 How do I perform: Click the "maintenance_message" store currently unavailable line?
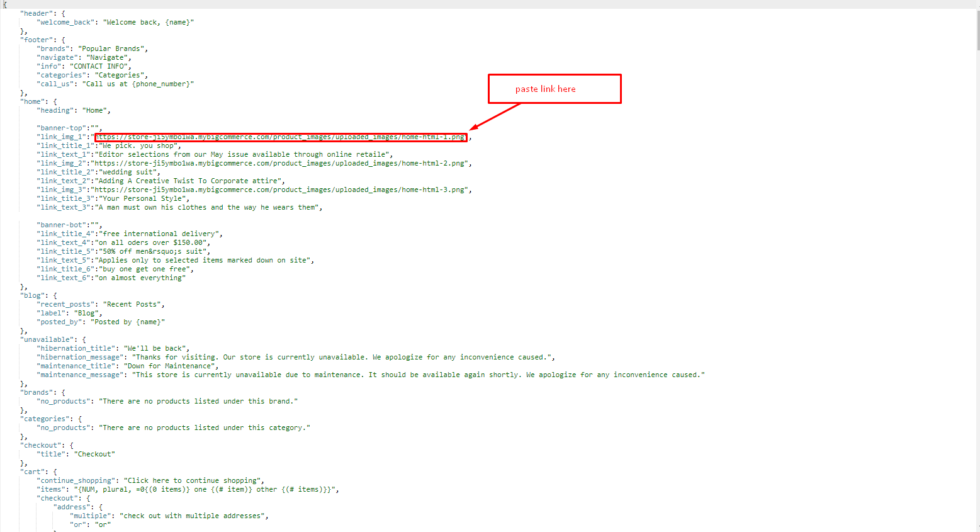(x=371, y=375)
